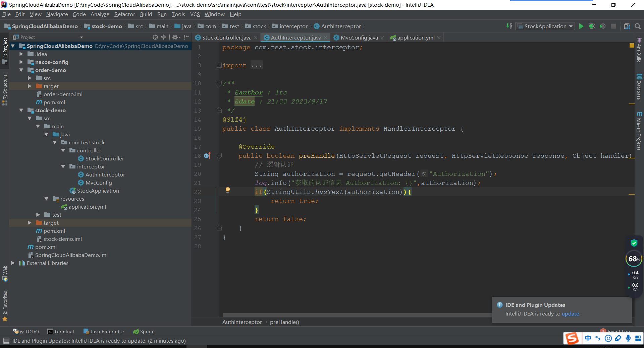Run with coverage icon in toolbar
This screenshot has width=644, height=348.
pyautogui.click(x=603, y=26)
